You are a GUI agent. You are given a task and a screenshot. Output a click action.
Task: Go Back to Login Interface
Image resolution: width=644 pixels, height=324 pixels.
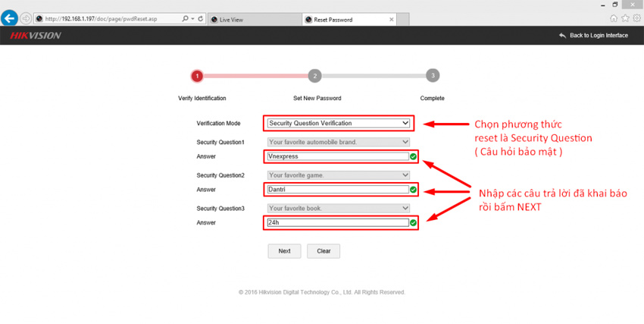pyautogui.click(x=593, y=36)
